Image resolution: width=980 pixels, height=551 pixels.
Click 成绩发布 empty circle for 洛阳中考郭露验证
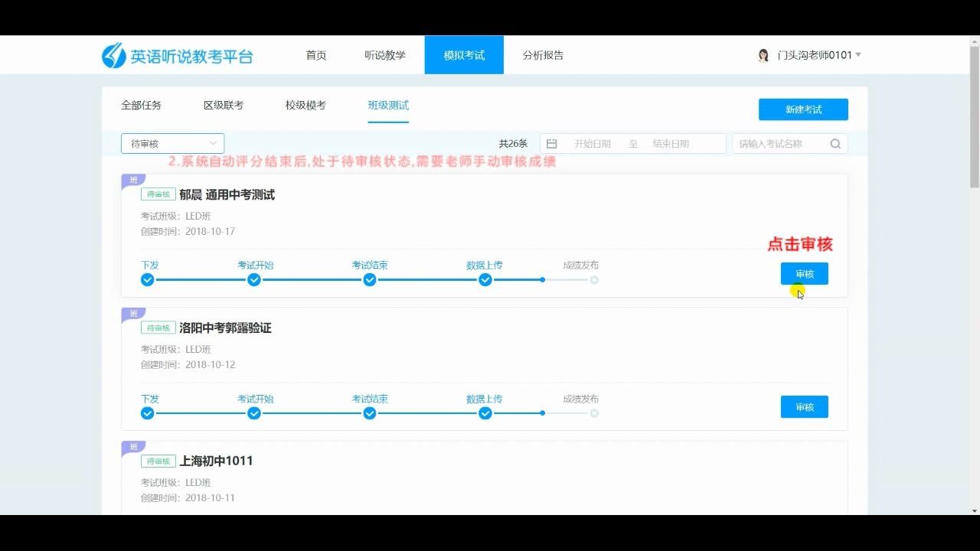pos(594,413)
